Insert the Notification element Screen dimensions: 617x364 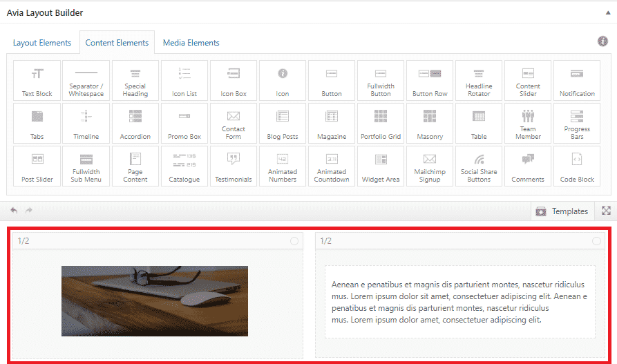pos(577,81)
